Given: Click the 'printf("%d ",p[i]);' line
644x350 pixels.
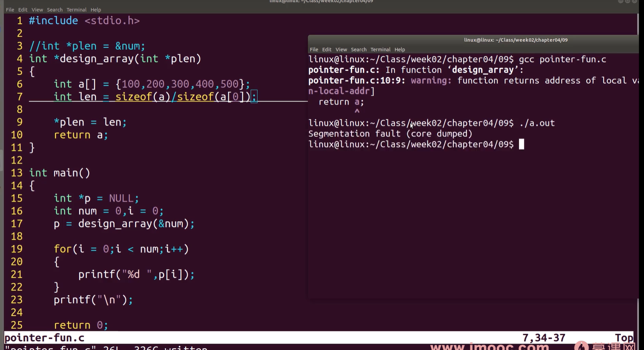Looking at the screenshot, I should [x=136, y=274].
